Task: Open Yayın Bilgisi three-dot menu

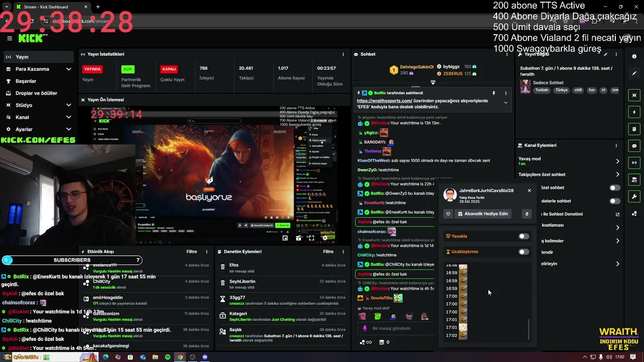Action: pos(616,54)
